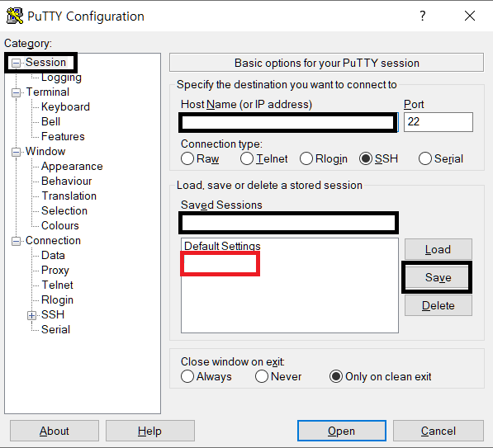Viewport: 493px width, 448px height.
Task: Click the Open button to connect
Action: tap(342, 431)
